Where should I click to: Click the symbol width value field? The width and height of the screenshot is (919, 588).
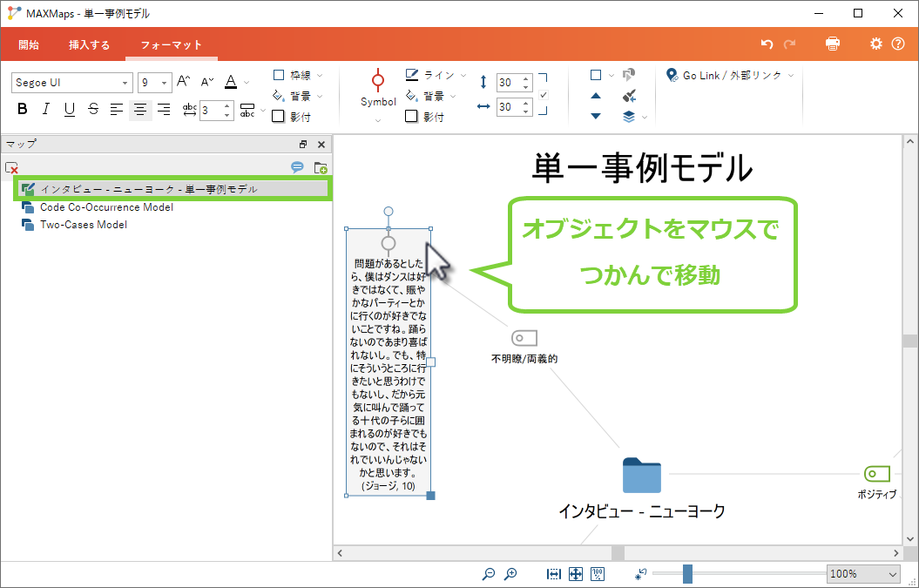click(x=509, y=106)
